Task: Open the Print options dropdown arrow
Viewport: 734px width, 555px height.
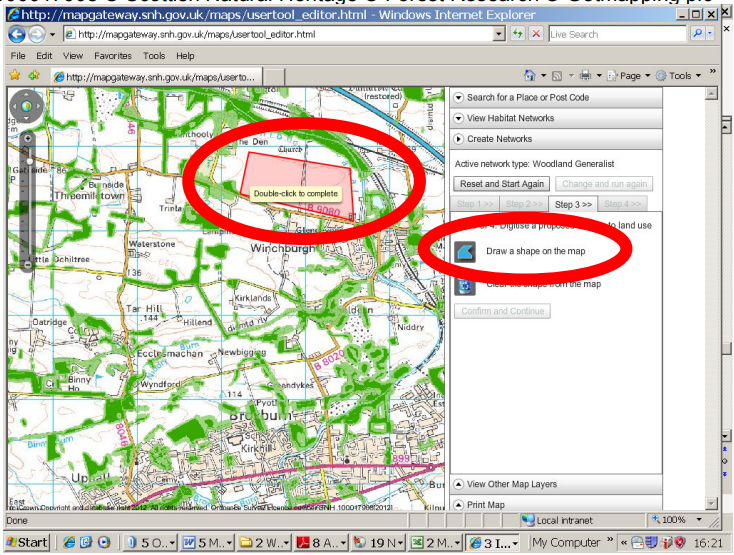Action: (x=599, y=75)
